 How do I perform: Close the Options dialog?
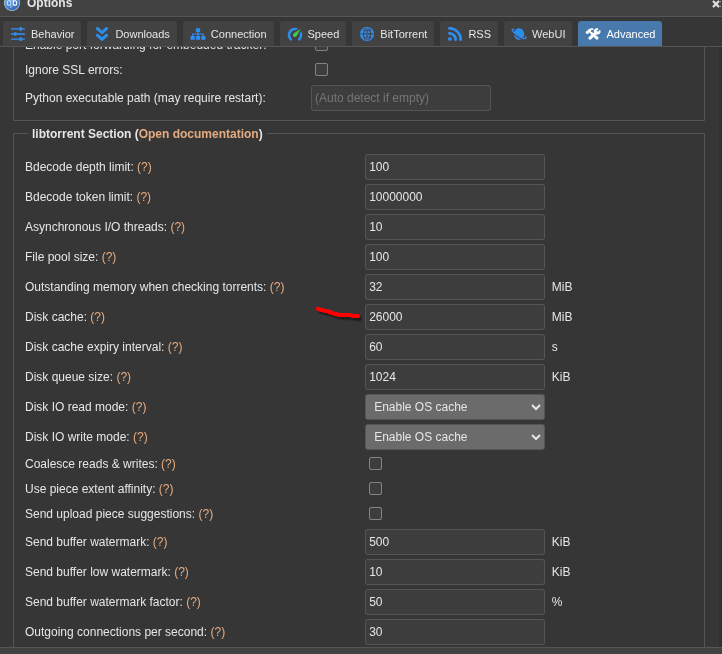pos(715,5)
